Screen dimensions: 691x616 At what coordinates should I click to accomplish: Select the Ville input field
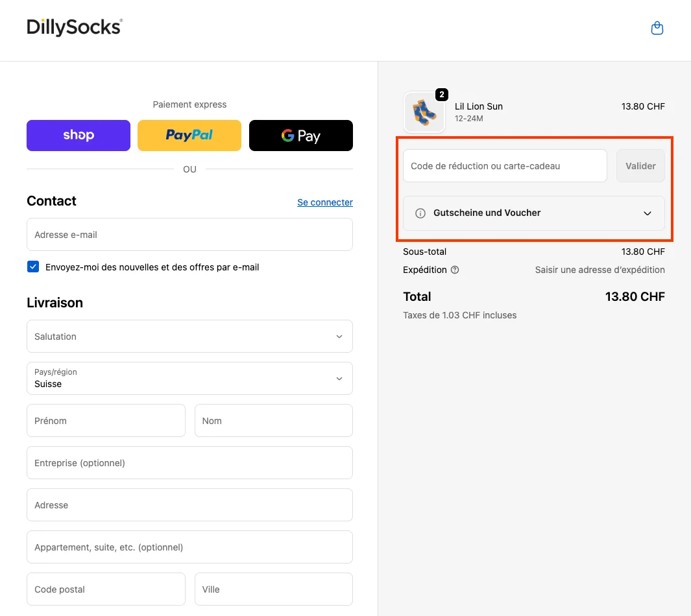point(273,589)
